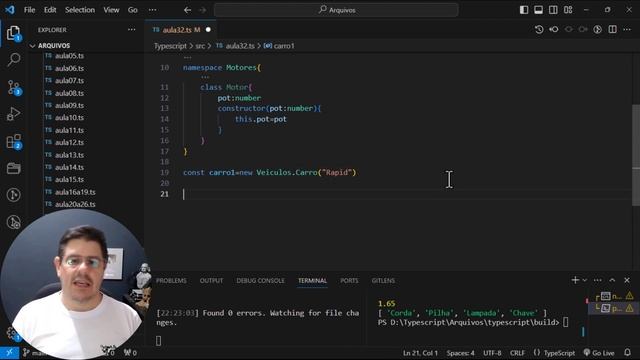The width and height of the screenshot is (640, 360).
Task: Open aula09.ts in explorer
Action: (x=69, y=105)
